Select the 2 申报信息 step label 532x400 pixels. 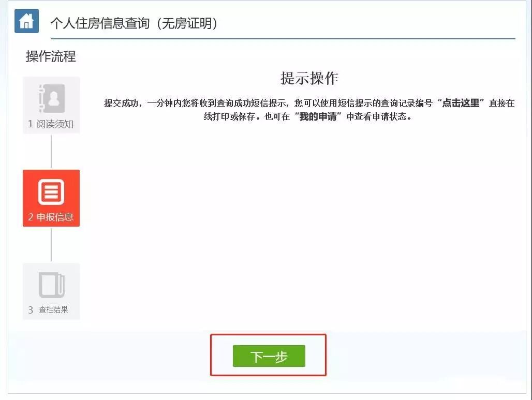click(x=51, y=217)
